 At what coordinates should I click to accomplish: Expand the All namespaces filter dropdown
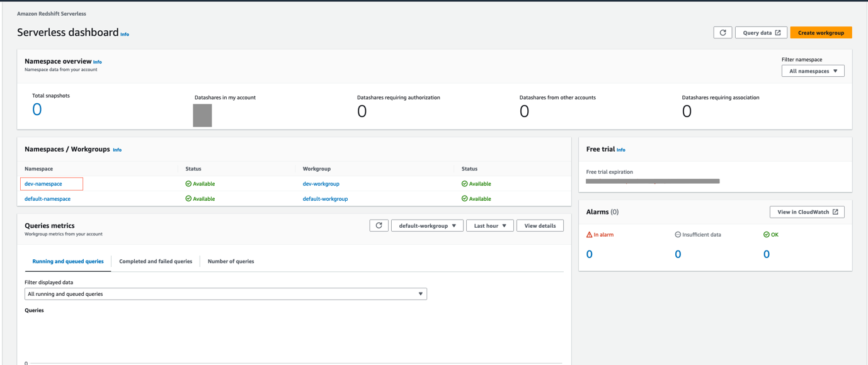pyautogui.click(x=813, y=71)
